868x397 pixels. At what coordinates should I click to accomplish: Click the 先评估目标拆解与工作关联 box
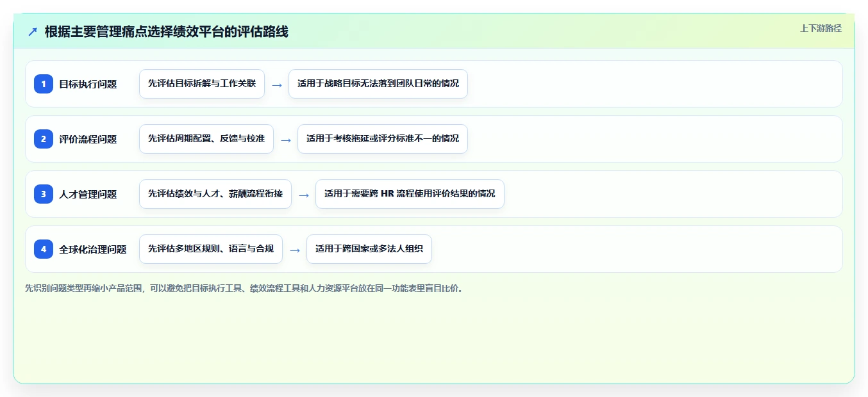(x=202, y=84)
